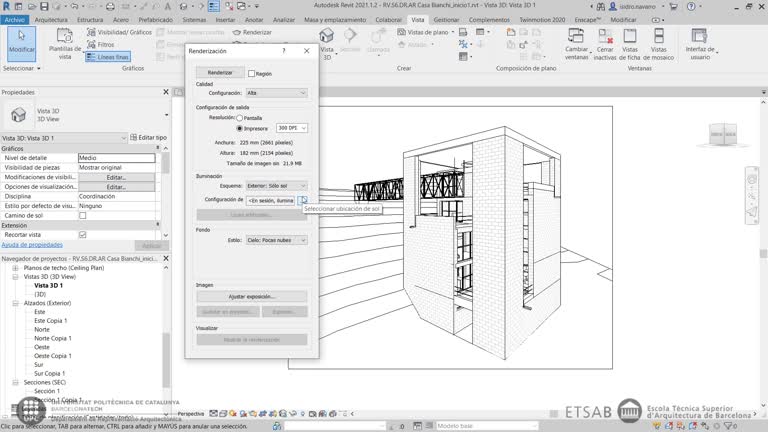The image size is (768, 432).
Task: Open the Filtros tool
Action: (101, 45)
